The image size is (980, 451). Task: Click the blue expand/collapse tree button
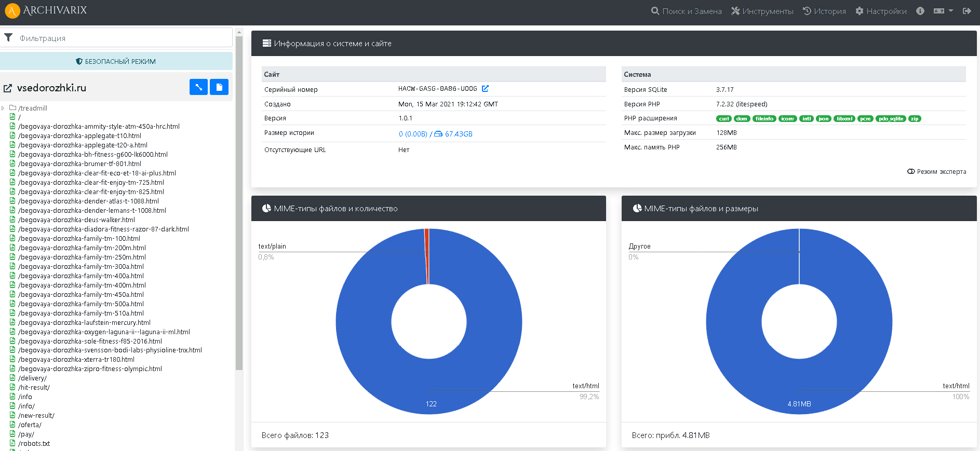[x=198, y=87]
